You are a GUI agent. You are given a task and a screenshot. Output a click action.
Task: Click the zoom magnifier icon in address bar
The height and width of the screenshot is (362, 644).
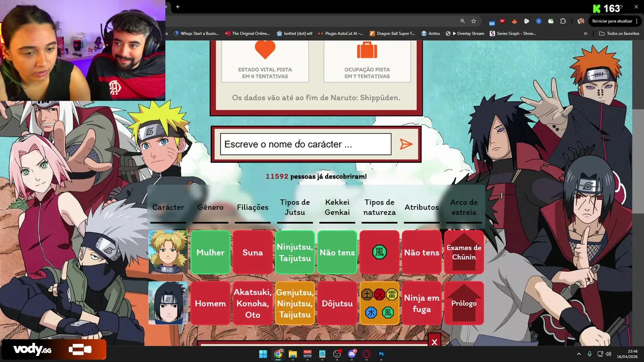[462, 21]
